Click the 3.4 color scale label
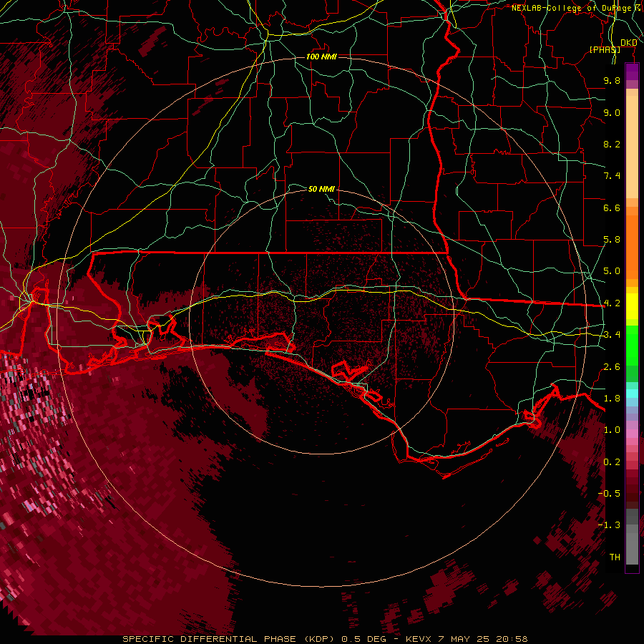Screen dimensions: 644x644 [612, 335]
